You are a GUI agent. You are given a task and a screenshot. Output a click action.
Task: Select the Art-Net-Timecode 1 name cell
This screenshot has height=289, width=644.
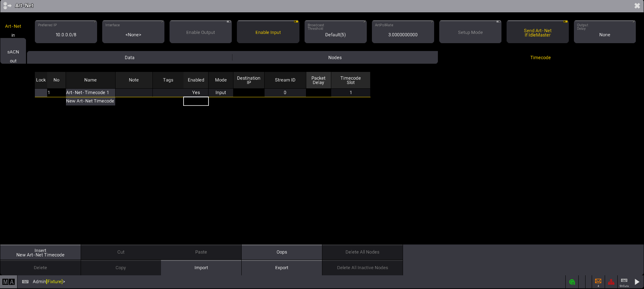[x=90, y=93]
